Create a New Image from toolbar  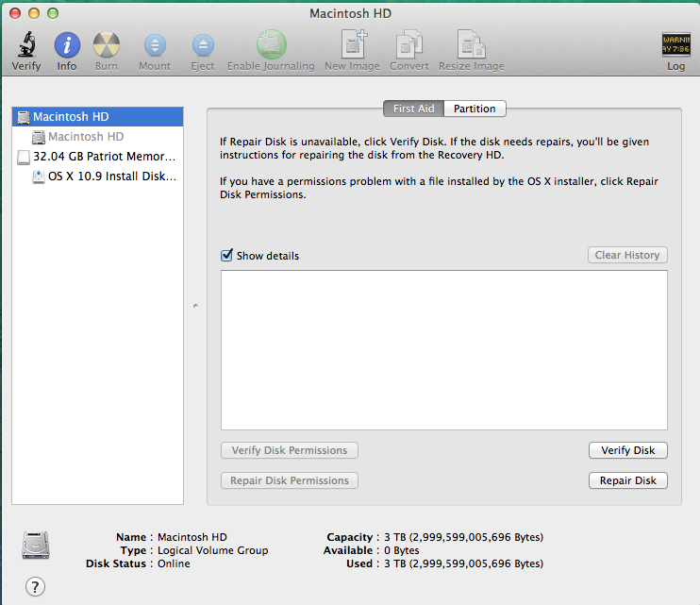point(353,44)
